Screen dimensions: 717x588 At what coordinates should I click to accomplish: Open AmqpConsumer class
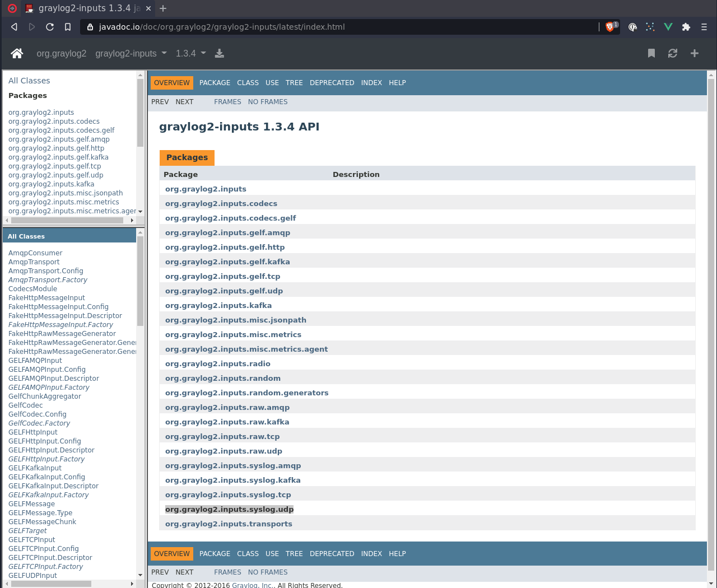pyautogui.click(x=35, y=253)
